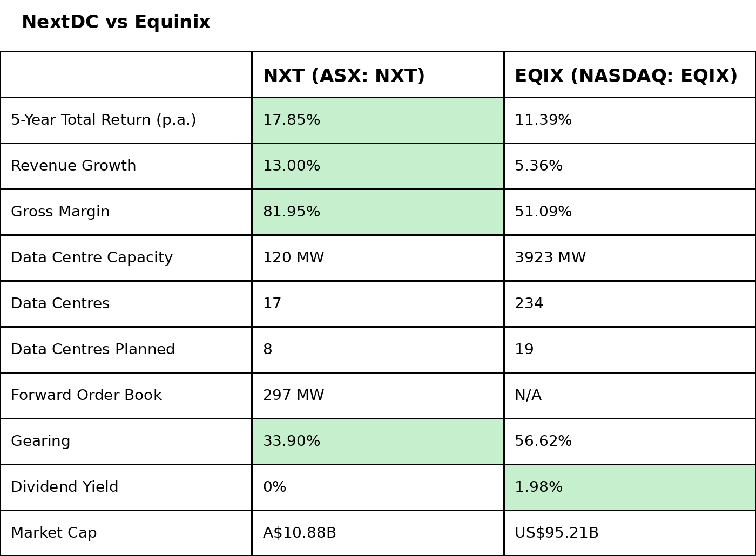Click Equinix's 51.09% gross margin value
The image size is (756, 556).
tap(543, 212)
